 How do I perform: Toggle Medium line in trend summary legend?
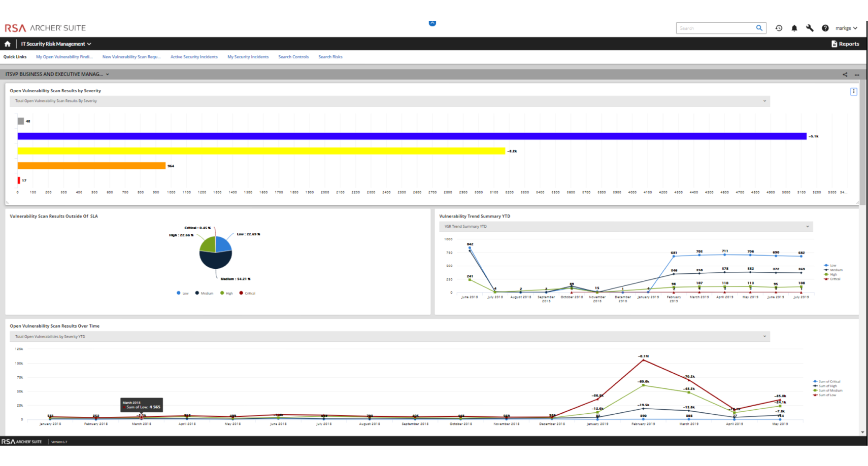tap(833, 270)
